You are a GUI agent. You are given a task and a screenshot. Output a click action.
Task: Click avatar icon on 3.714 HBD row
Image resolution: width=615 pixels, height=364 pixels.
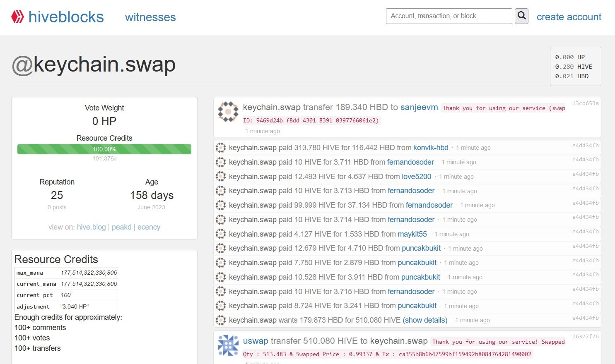click(x=221, y=220)
